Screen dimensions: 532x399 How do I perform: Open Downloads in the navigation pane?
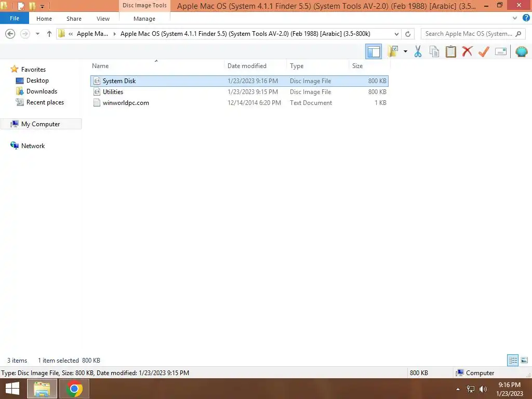click(x=42, y=91)
